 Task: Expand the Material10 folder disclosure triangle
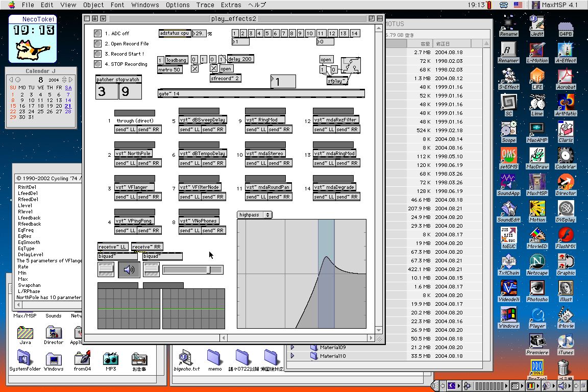(292, 356)
